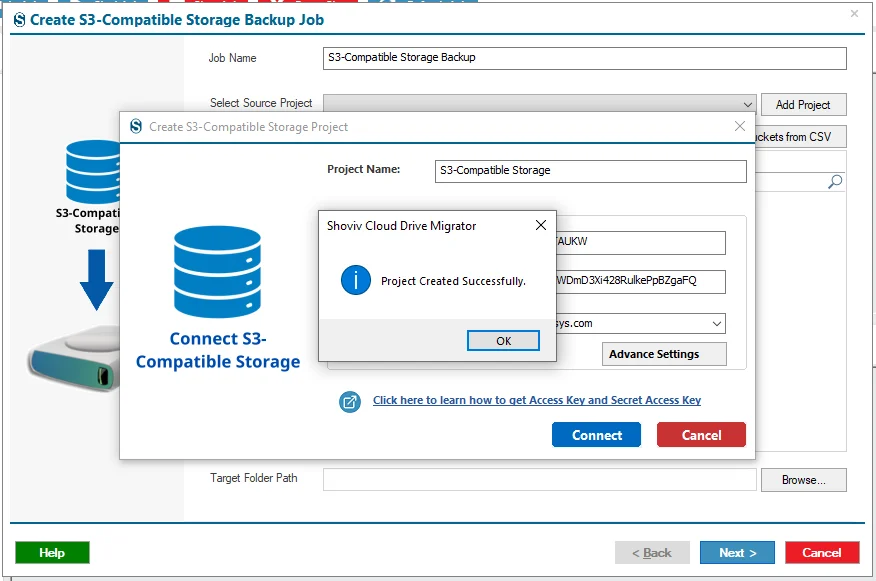Viewport: 876px width, 581px height.
Task: Click the Connect button
Action: pos(596,435)
